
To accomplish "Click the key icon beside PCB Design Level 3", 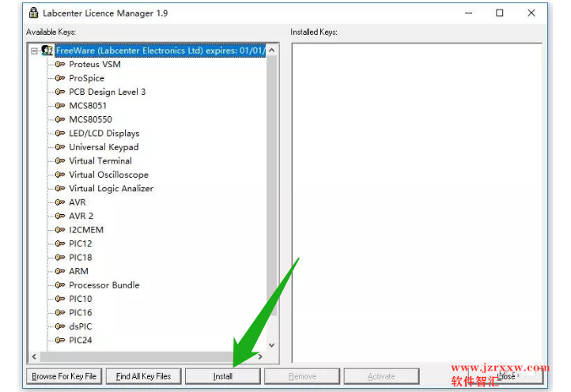I will 60,92.
